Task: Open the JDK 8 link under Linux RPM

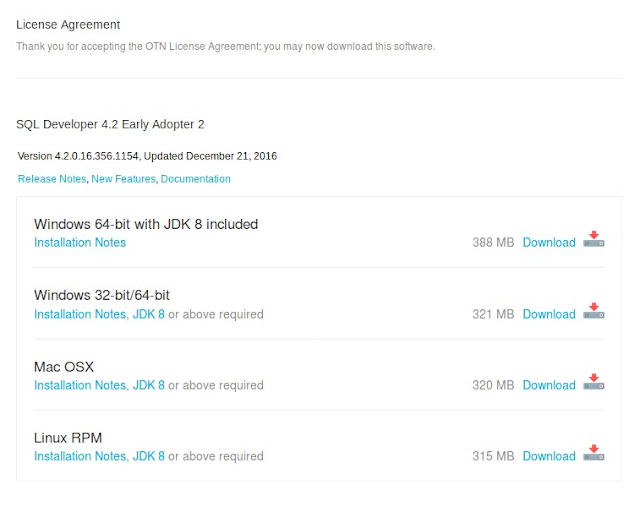Action: coord(149,456)
